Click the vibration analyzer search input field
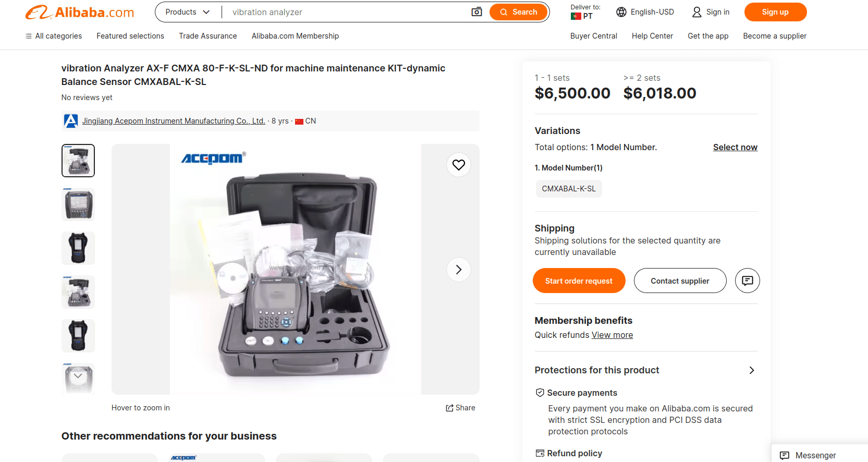 (x=344, y=11)
